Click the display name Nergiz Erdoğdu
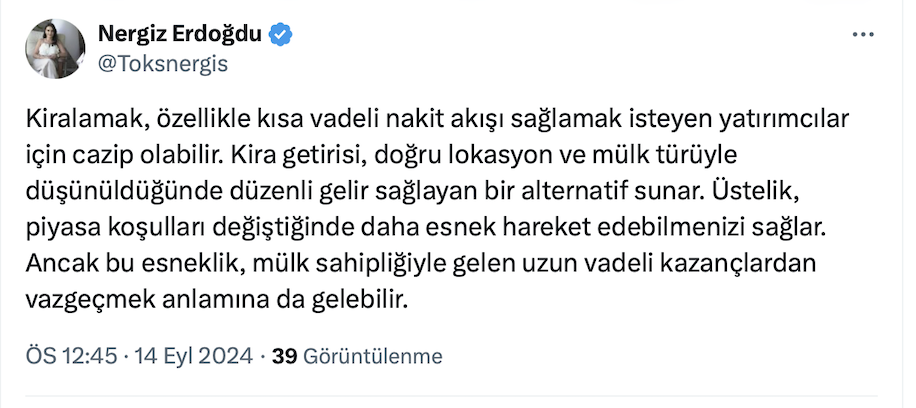916x408 pixels. [180, 35]
